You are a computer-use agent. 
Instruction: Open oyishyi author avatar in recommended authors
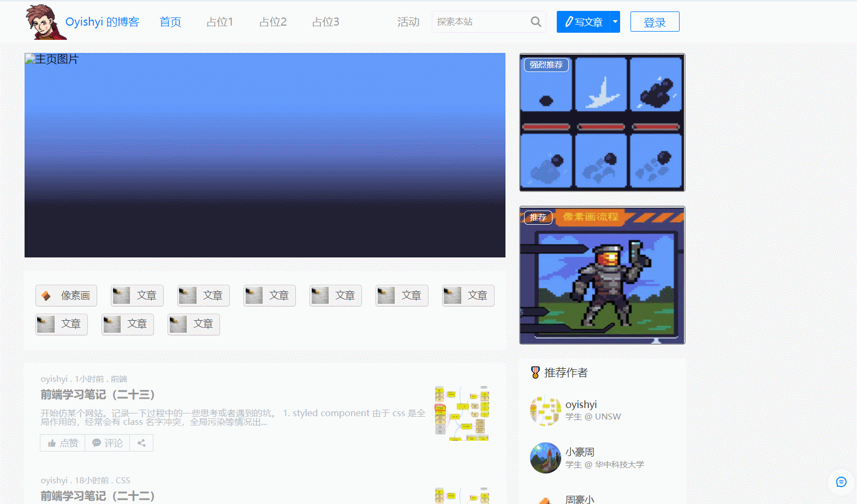[x=545, y=411]
